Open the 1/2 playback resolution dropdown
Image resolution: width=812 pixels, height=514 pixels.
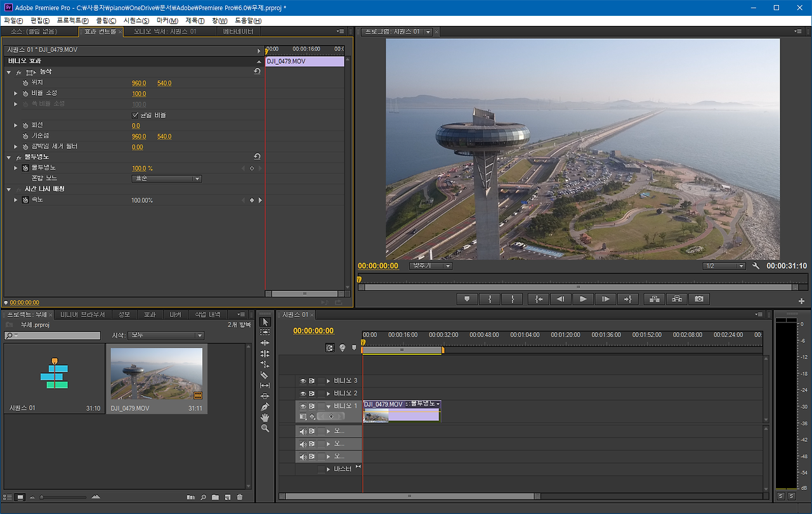(724, 266)
